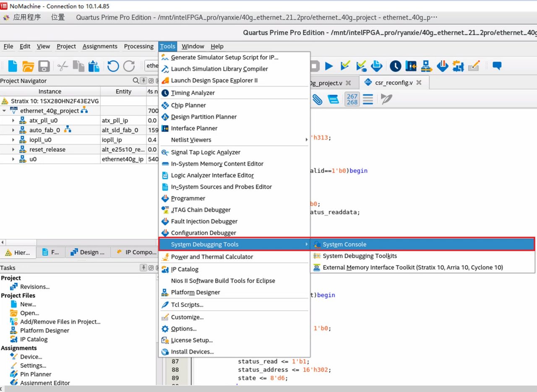Image resolution: width=537 pixels, height=392 pixels.
Task: Choose License Setup... menu entry
Action: (234, 340)
